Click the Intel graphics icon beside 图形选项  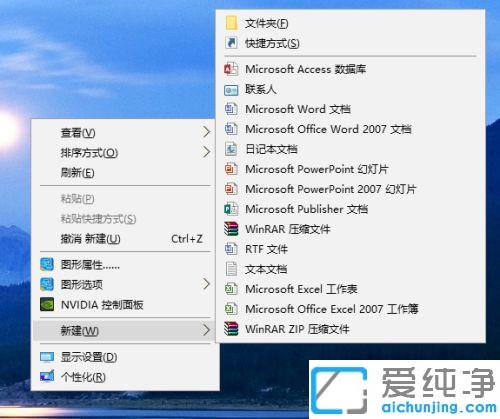(47, 285)
